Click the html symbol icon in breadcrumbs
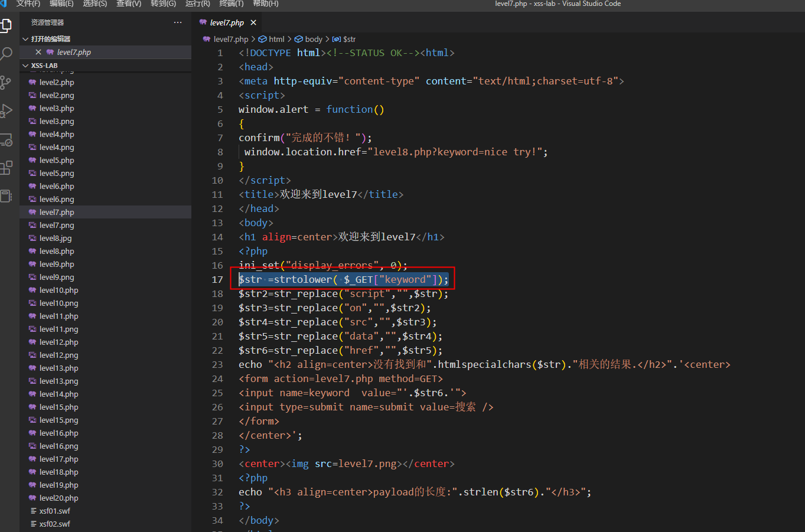The height and width of the screenshot is (532, 805). pos(263,39)
